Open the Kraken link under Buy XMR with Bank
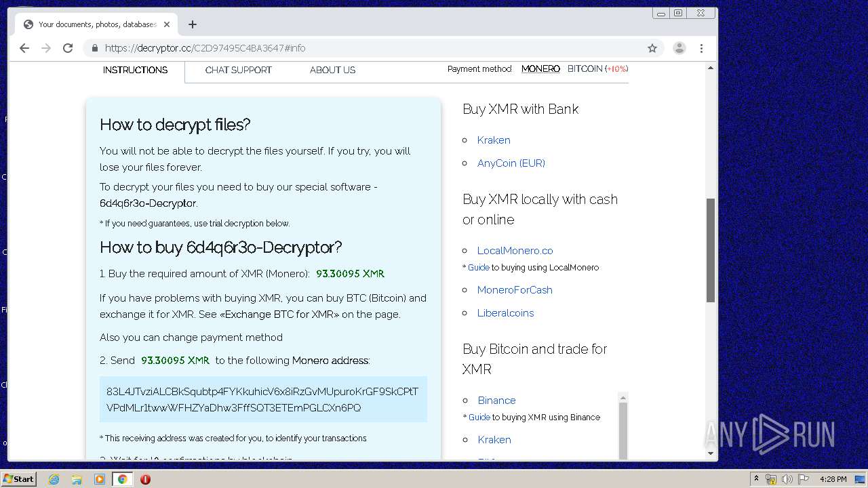The height and width of the screenshot is (488, 868). point(494,140)
